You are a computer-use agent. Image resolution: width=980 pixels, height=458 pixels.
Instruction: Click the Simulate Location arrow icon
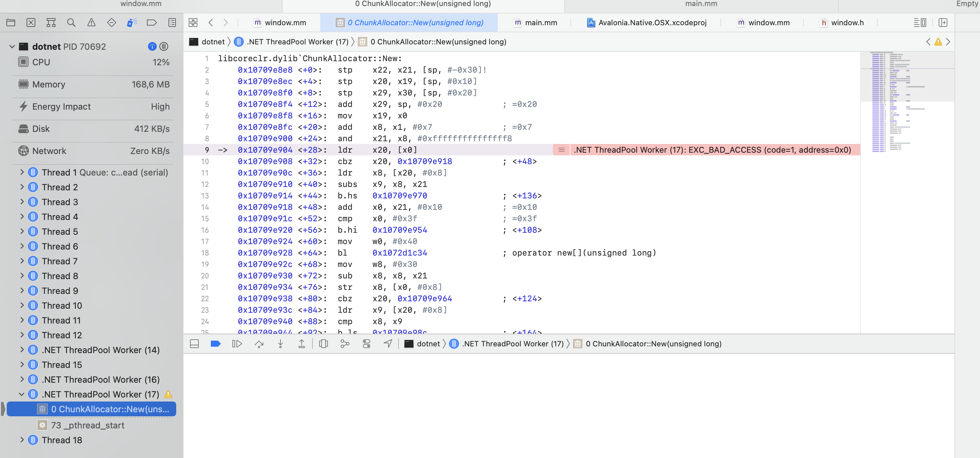(388, 344)
